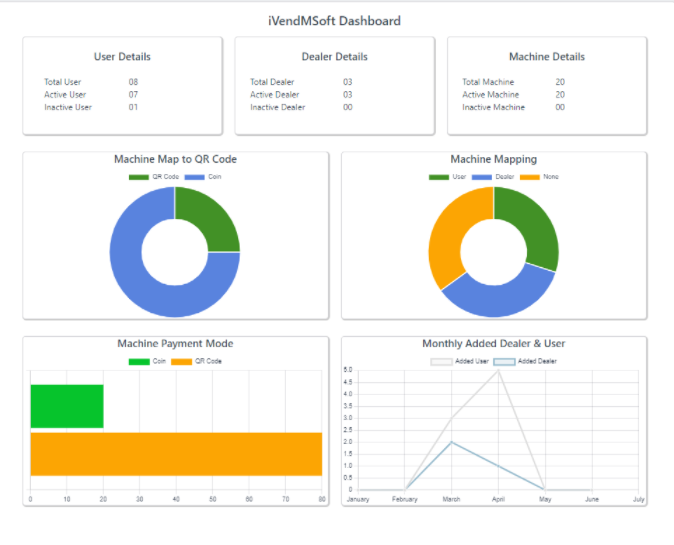Click March peak point on Added Dealer line

click(451, 442)
